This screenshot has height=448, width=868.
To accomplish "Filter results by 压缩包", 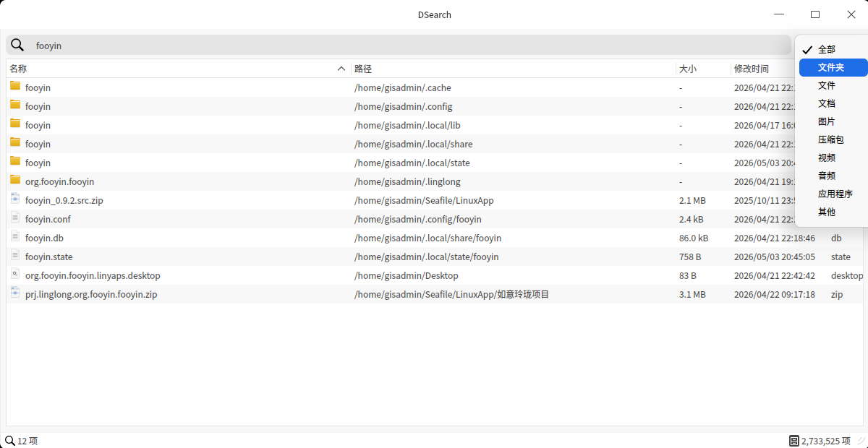I will tap(833, 139).
